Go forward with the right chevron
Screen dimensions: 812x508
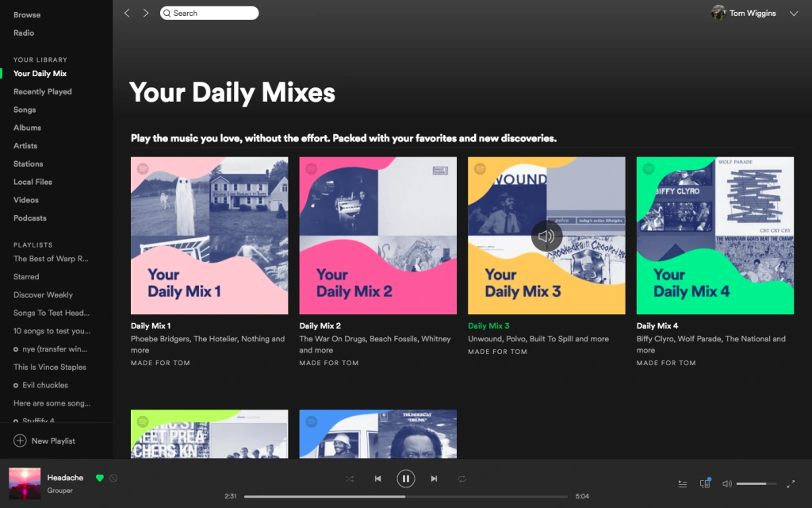[x=146, y=13]
